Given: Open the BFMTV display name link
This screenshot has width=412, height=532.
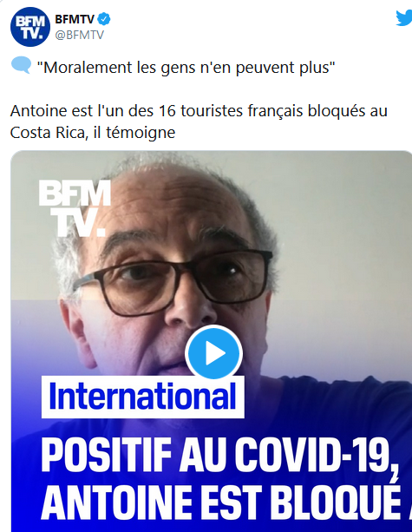Looking at the screenshot, I should pyautogui.click(x=75, y=19).
